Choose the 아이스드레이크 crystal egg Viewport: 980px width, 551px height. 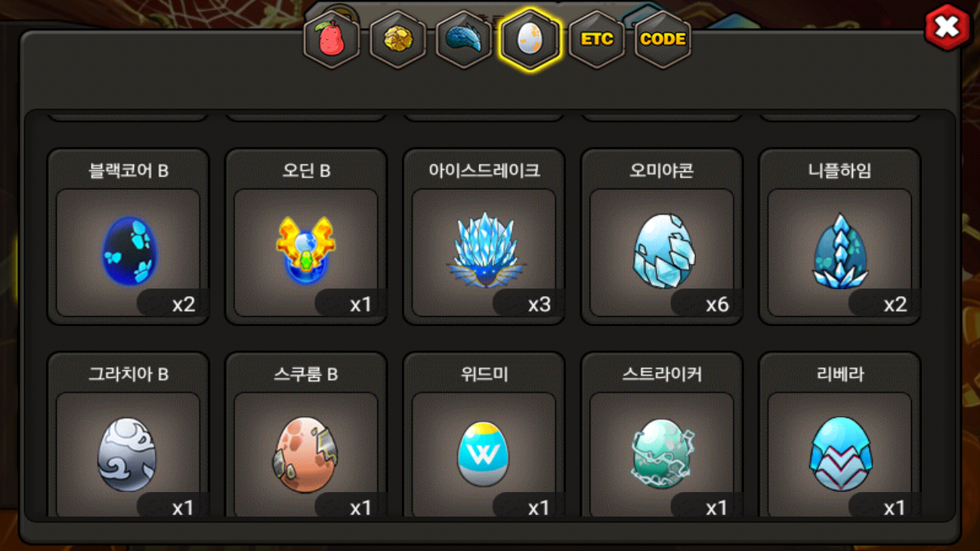tap(484, 236)
